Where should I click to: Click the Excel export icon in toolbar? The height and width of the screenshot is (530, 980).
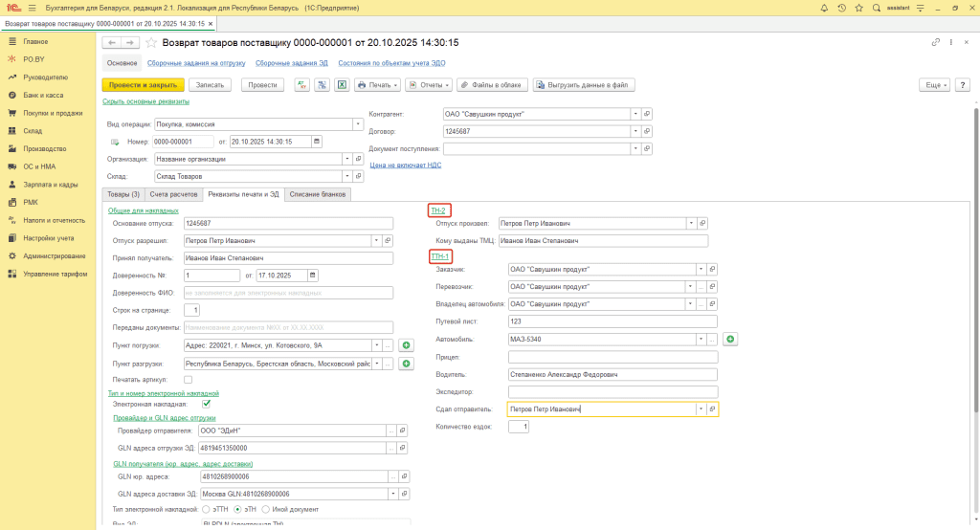(341, 85)
